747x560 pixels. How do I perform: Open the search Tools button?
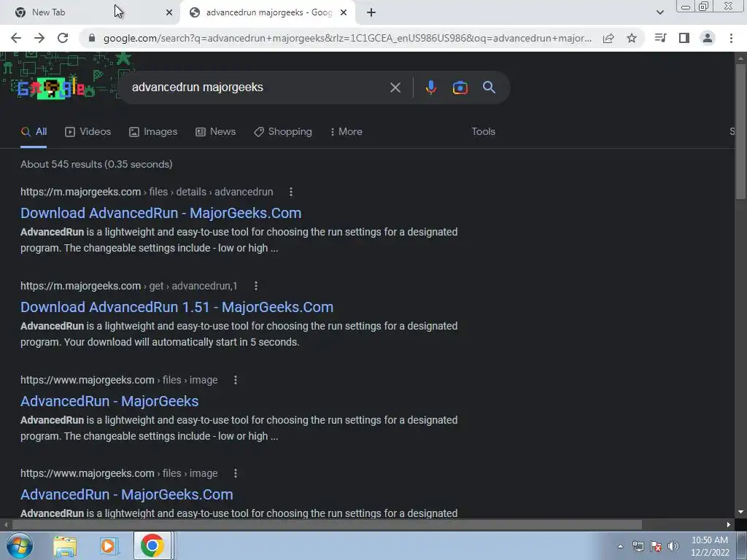(x=483, y=131)
